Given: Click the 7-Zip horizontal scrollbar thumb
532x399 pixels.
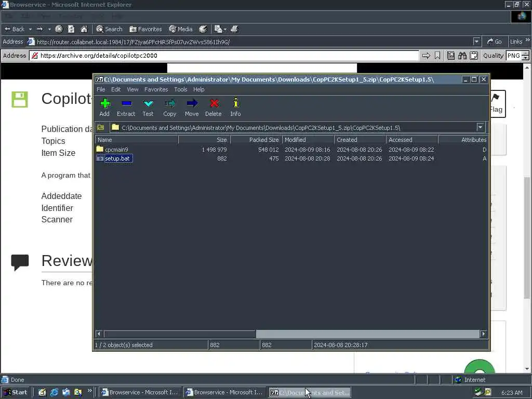Looking at the screenshot, I should (x=180, y=334).
